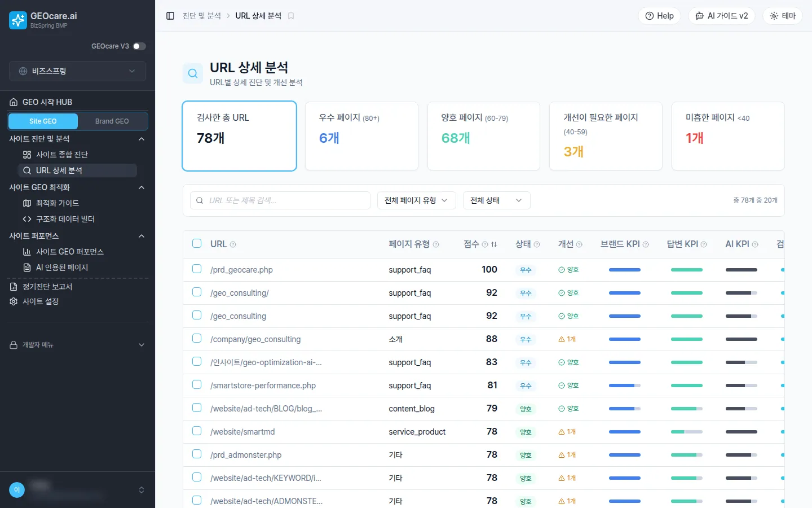Viewport: 812px width, 508px height.
Task: Click warning icon in /company/geo_consulting row
Action: 562,339
